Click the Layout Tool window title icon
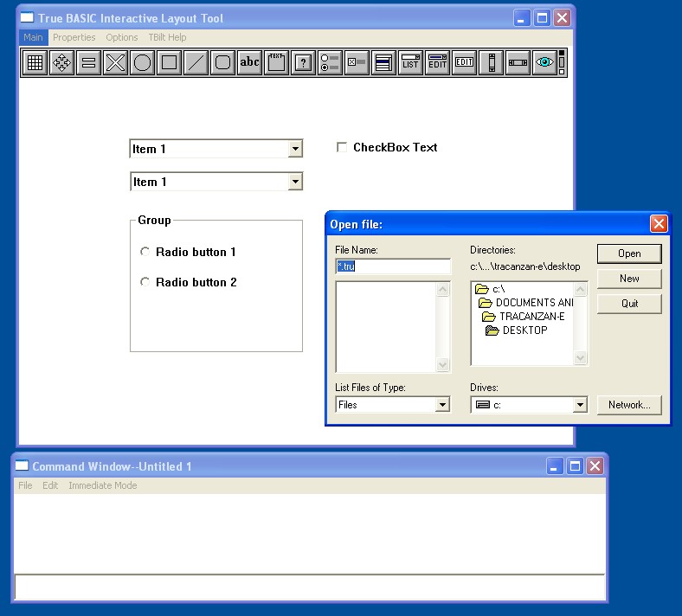This screenshot has height=616, width=682. 28,18
